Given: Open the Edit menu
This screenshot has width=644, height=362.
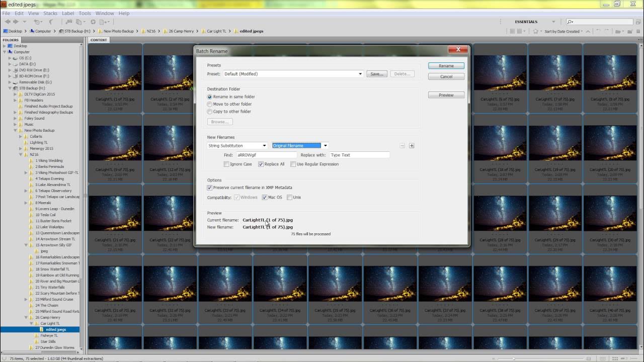Looking at the screenshot, I should point(19,13).
